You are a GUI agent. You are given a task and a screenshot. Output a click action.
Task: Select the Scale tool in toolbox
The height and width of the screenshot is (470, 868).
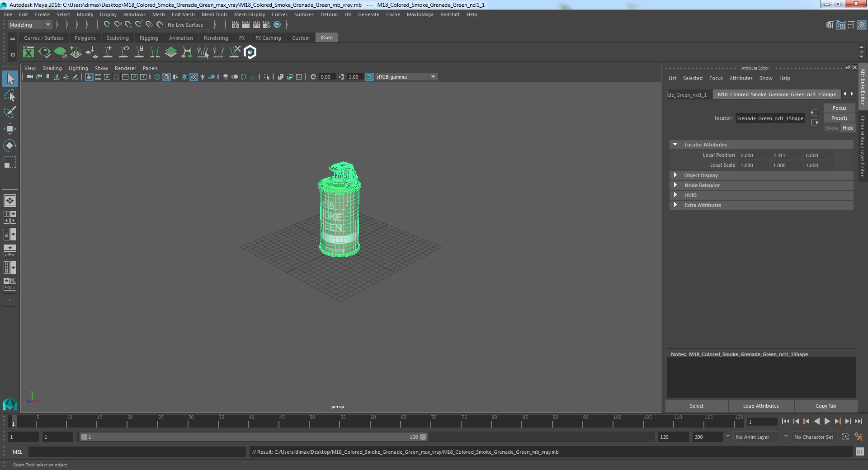(x=10, y=162)
